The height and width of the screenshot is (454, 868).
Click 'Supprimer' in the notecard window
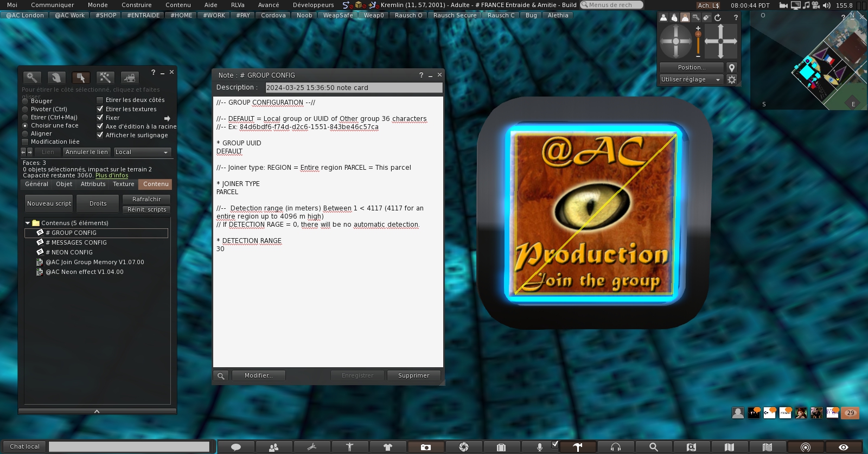pyautogui.click(x=413, y=375)
